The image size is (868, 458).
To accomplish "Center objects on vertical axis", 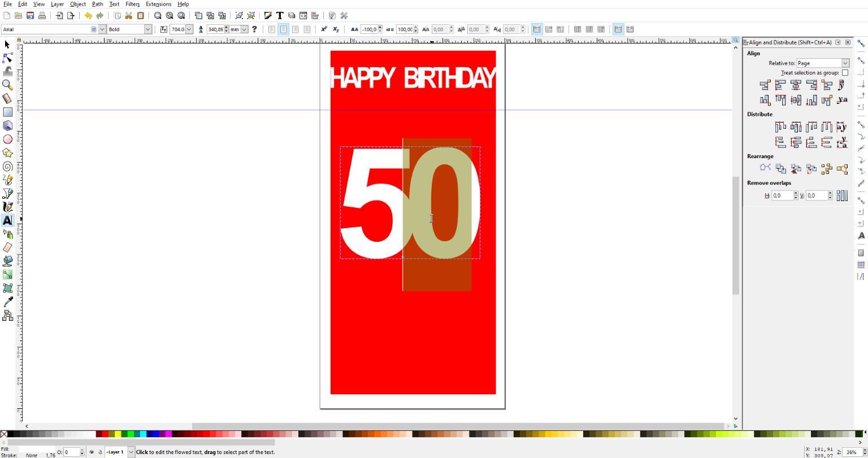I will [796, 85].
